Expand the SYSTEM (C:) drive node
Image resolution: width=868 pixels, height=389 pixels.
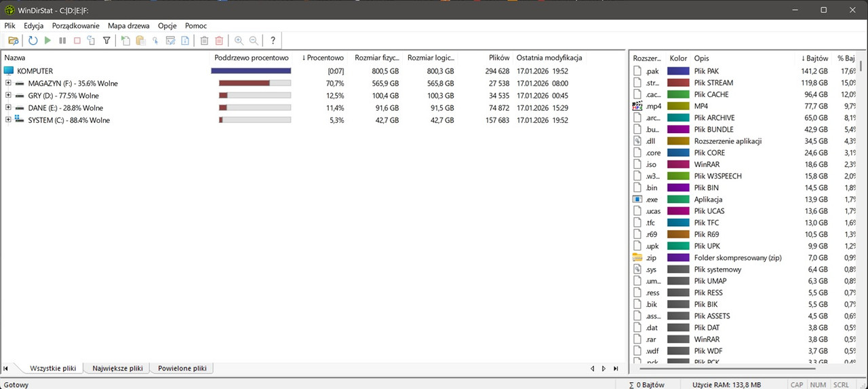tap(8, 119)
